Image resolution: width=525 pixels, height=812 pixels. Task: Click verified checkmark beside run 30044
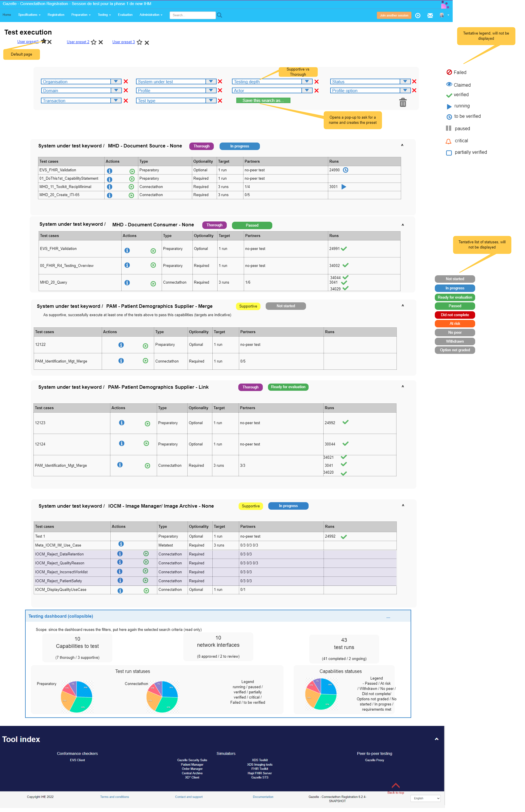pyautogui.click(x=346, y=443)
